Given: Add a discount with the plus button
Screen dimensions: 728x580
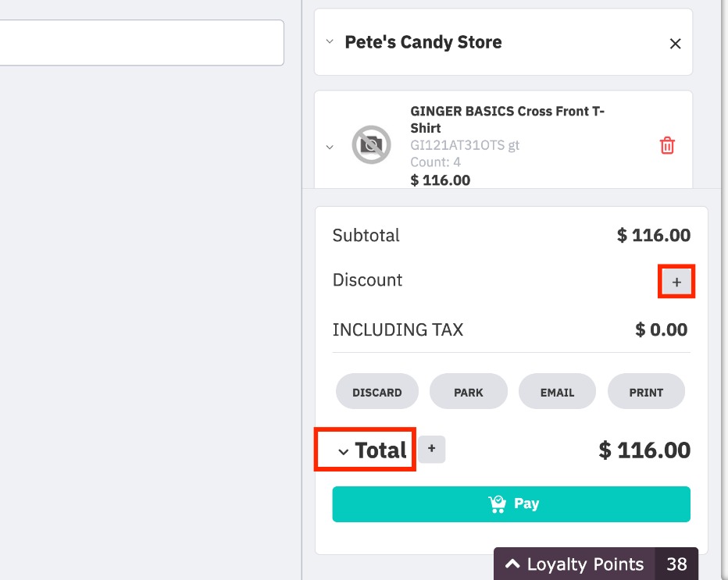Looking at the screenshot, I should (x=676, y=282).
